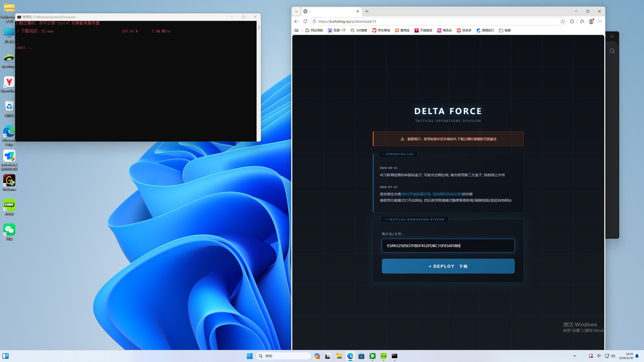The image size is (644, 362).
Task: Expand the 链接 bookmarks folder
Action: tap(505, 30)
